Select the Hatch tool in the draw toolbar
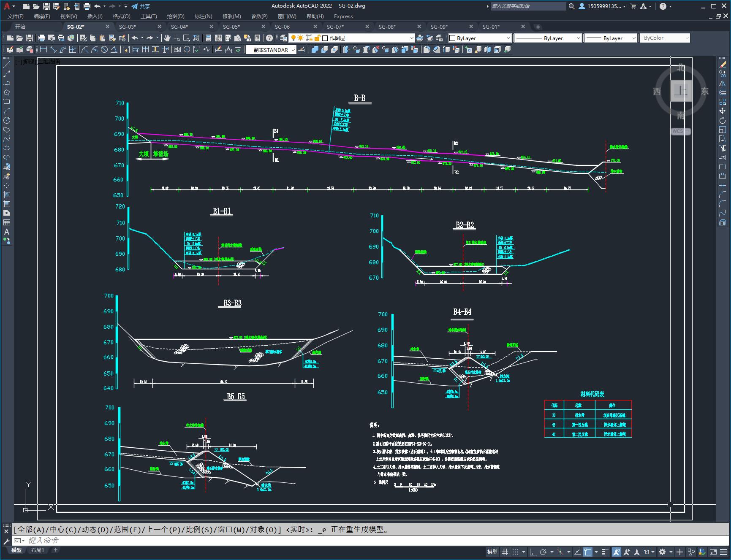This screenshot has width=731, height=560. (x=7, y=195)
